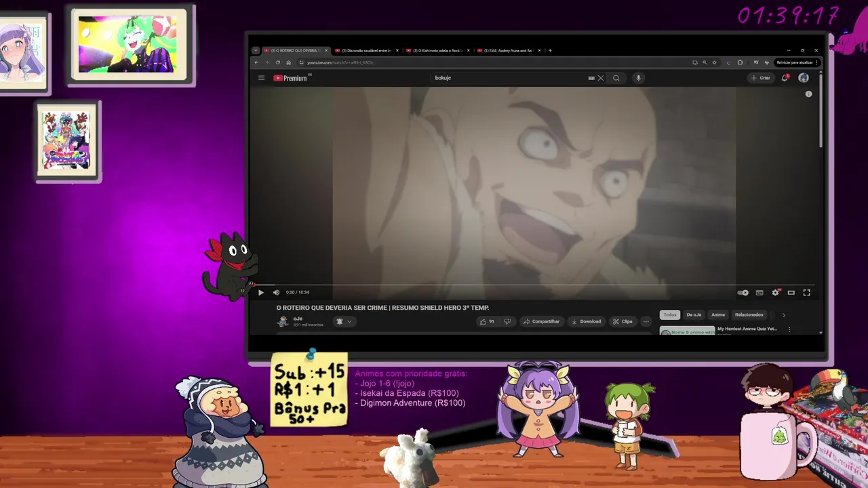The image size is (868, 488).
Task: Click the magnifier search button
Action: pyautogui.click(x=616, y=78)
